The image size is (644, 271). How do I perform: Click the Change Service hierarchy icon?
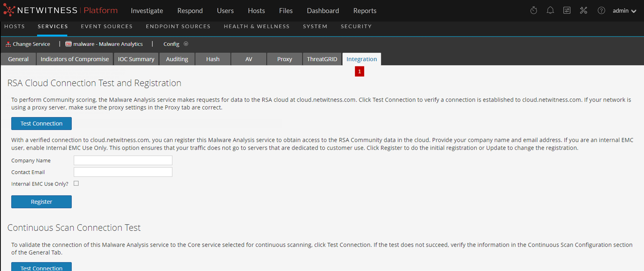[x=8, y=44]
